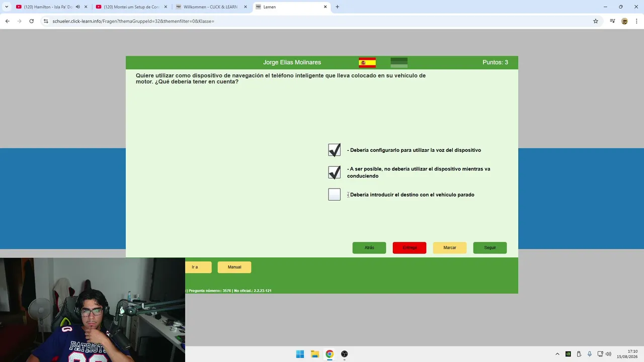This screenshot has width=644, height=362.
Task: Click answer text 'A ser posible, no debería utilizar'
Action: [x=419, y=172]
